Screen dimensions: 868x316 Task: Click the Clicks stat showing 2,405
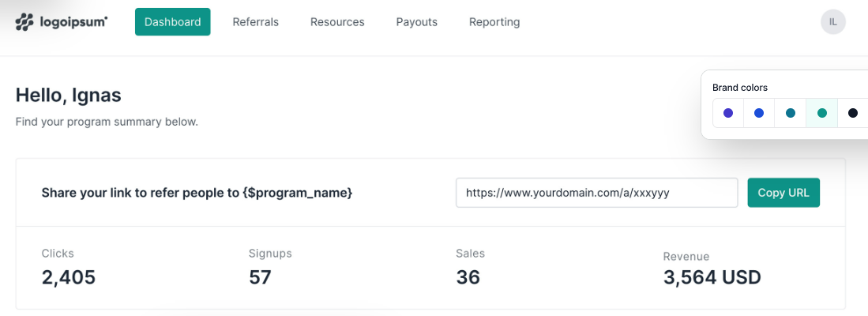69,277
